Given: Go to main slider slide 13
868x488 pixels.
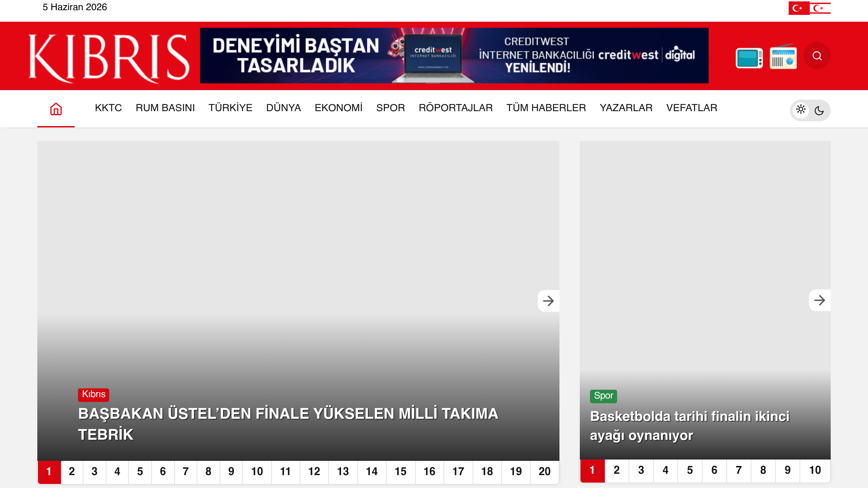Looking at the screenshot, I should click(x=343, y=472).
